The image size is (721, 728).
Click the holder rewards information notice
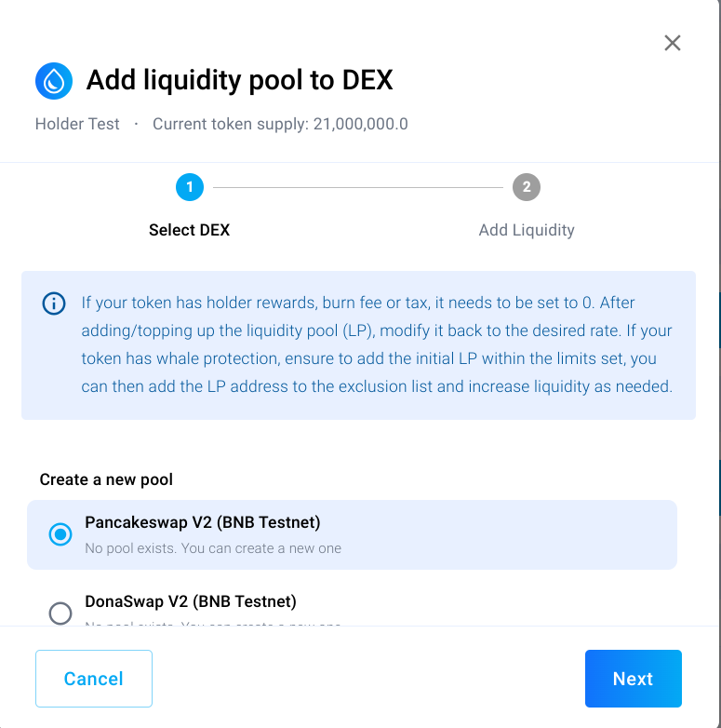(358, 345)
